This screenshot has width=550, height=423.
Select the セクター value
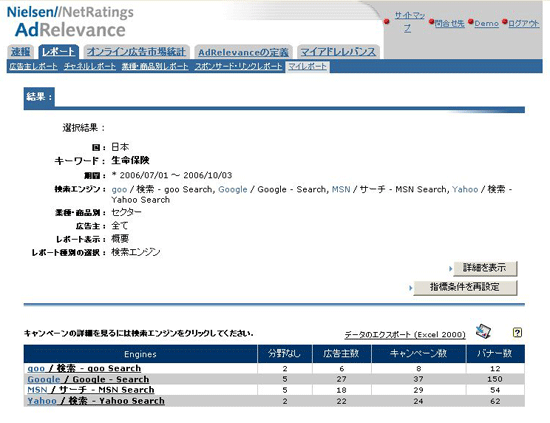(x=126, y=212)
